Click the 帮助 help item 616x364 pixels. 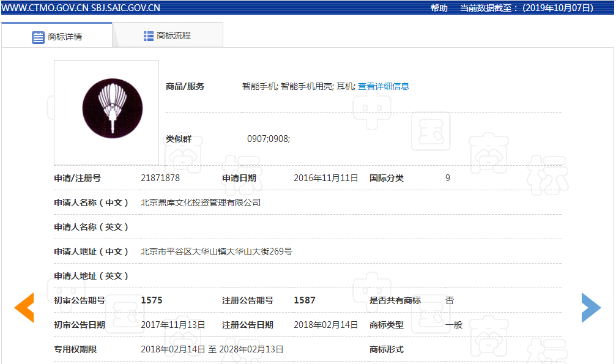pos(439,8)
